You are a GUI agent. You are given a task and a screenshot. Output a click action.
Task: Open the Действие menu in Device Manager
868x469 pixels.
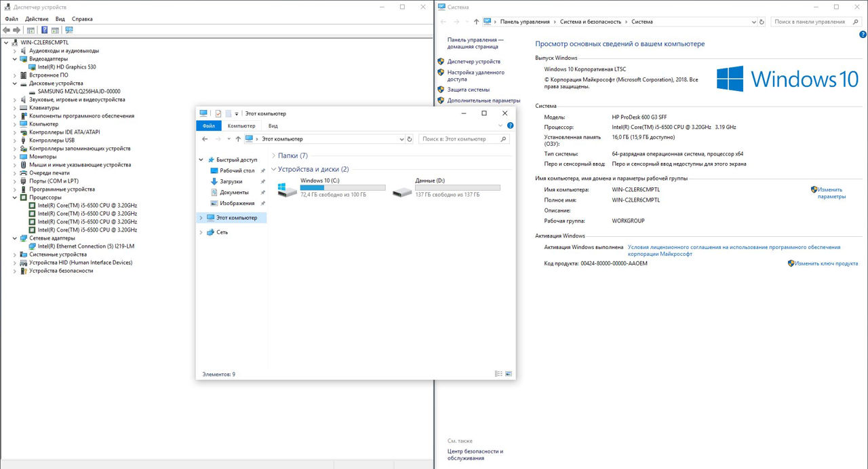pyautogui.click(x=37, y=19)
